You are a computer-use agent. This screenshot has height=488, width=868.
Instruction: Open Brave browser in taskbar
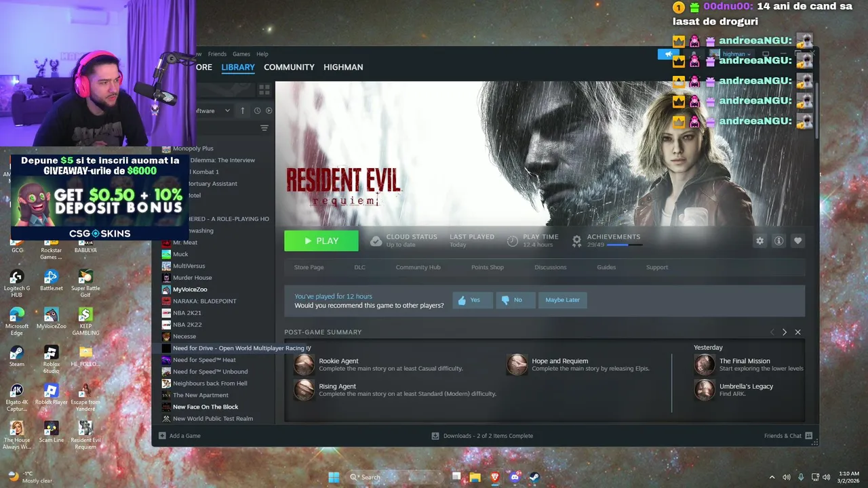(495, 477)
